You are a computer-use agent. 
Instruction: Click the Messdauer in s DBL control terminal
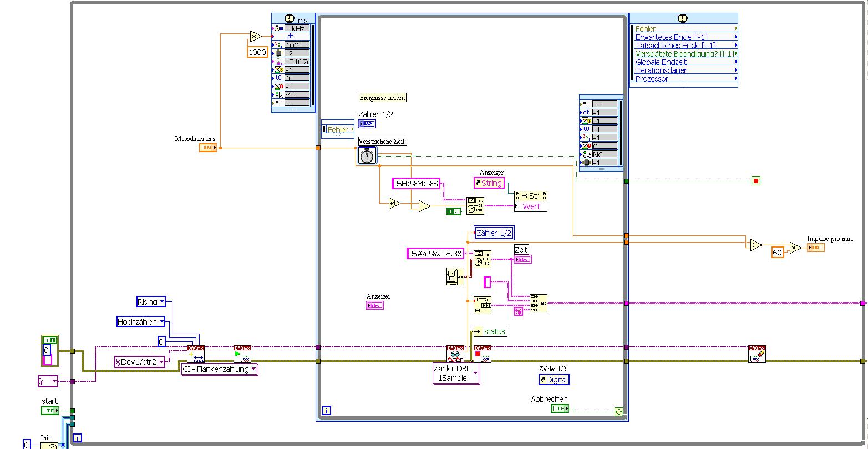click(208, 148)
